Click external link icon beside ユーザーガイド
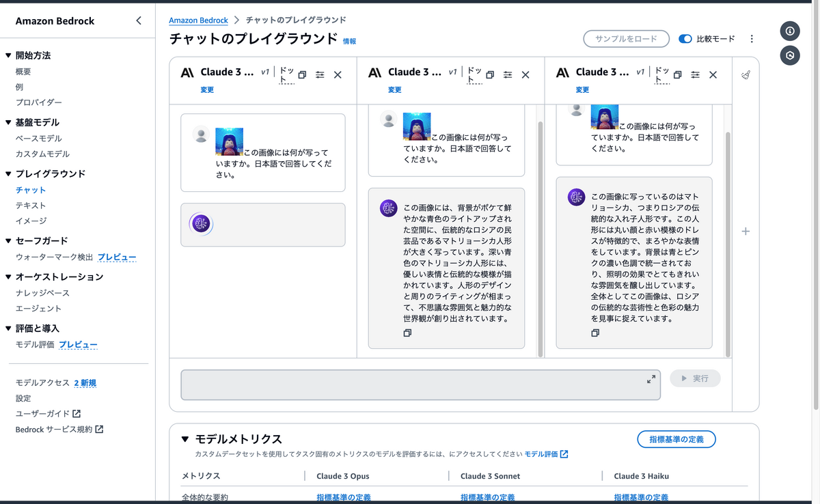 click(x=77, y=414)
